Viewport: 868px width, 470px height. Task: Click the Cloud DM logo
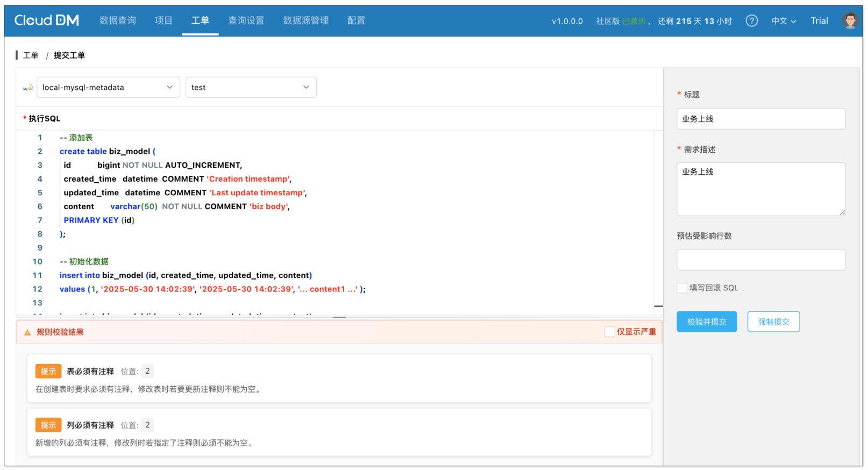point(46,20)
